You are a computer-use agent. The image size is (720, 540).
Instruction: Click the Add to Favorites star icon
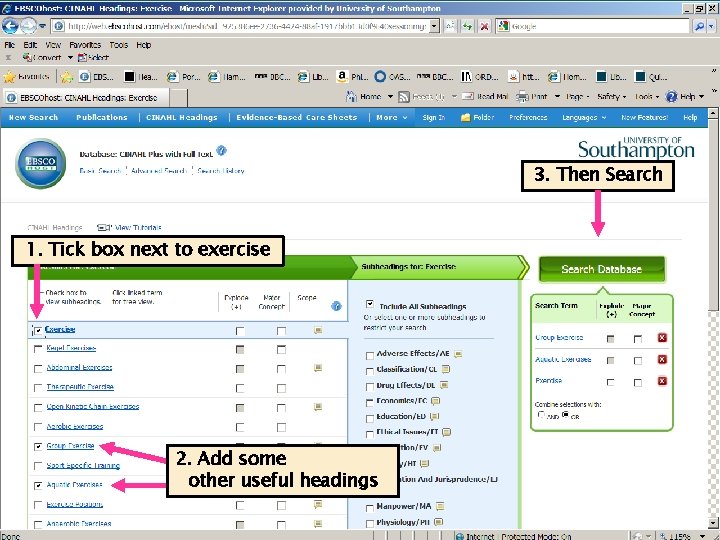point(67,77)
